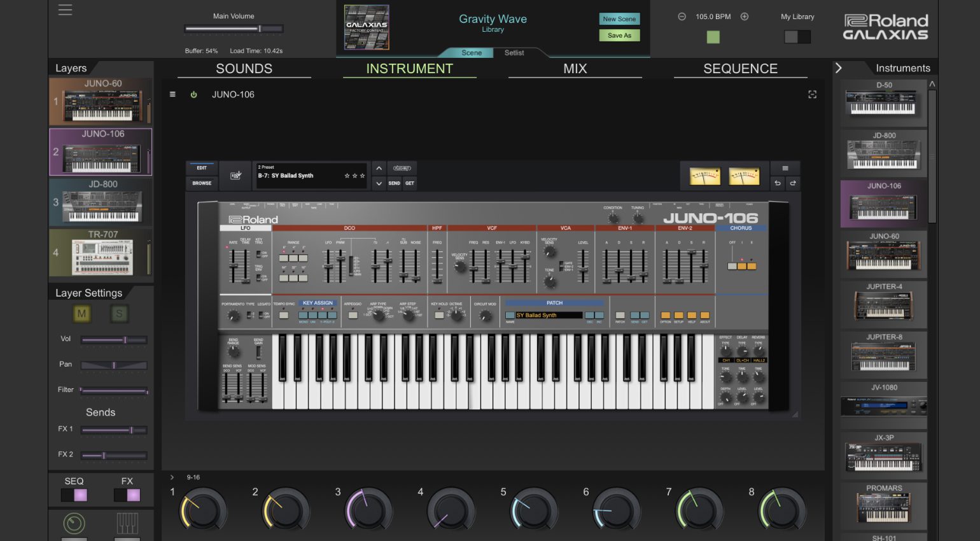Open the SY Ballad Synth patch name display
The height and width of the screenshot is (541, 980).
click(549, 315)
